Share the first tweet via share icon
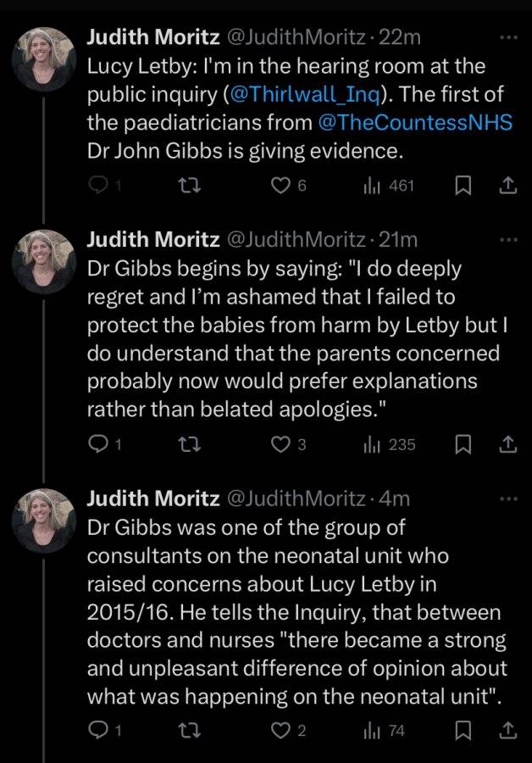The width and height of the screenshot is (532, 763). 507,186
